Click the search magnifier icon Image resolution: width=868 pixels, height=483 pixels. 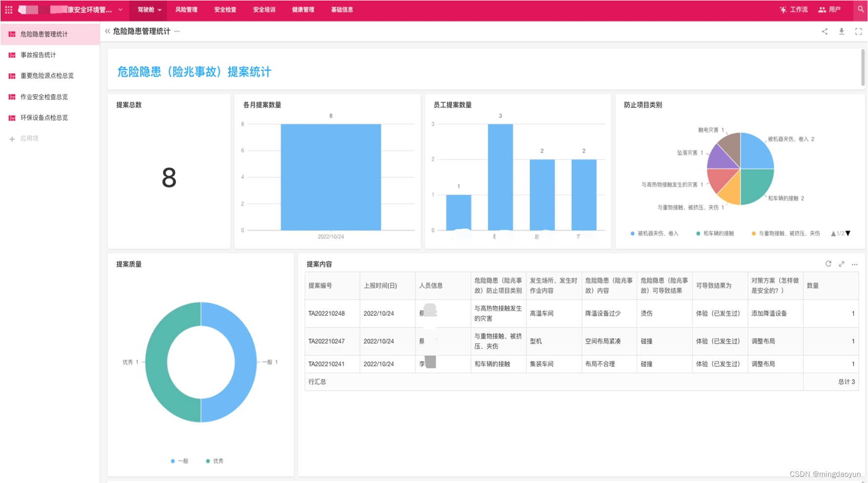[861, 9]
